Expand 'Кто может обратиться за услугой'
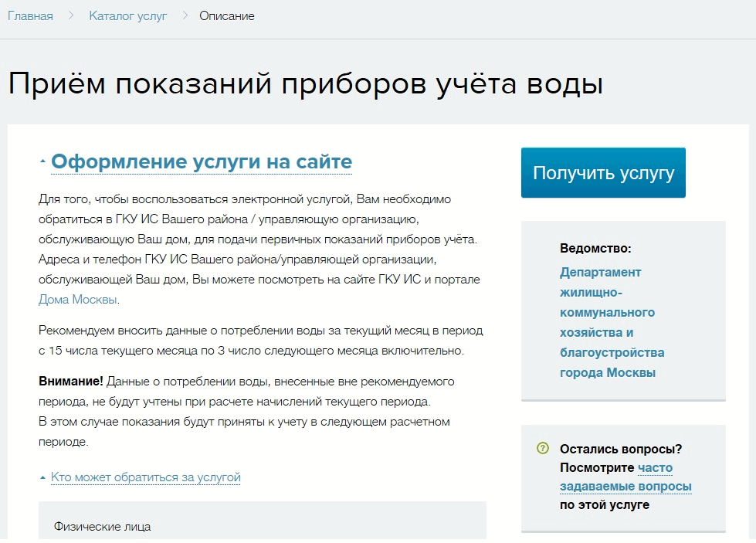Image resolution: width=756 pixels, height=543 pixels. [145, 477]
